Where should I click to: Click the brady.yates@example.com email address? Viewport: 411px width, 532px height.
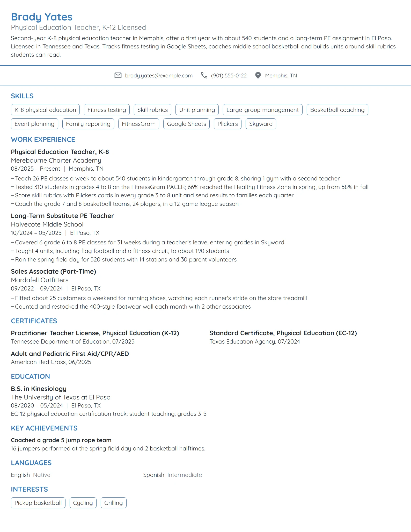click(159, 76)
